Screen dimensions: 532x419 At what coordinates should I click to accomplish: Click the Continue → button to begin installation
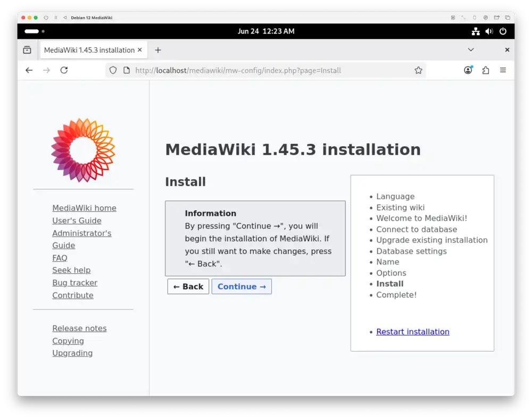[x=242, y=287]
